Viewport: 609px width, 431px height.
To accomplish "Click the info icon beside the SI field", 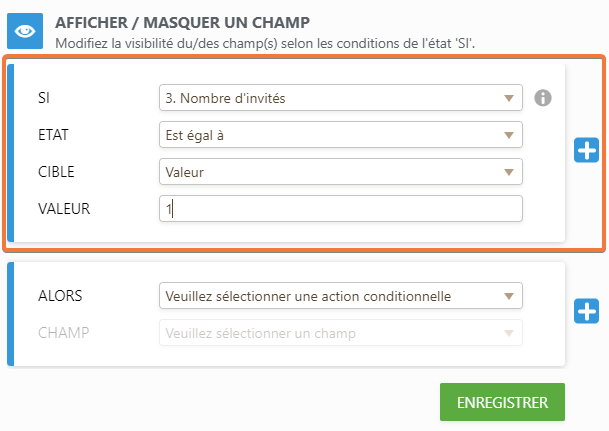I will coord(543,98).
